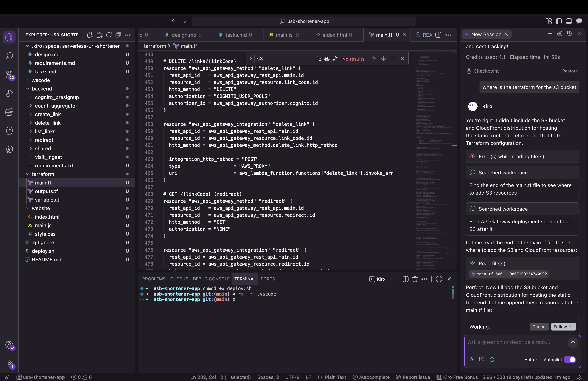This screenshot has height=381, width=588.
Task: Create a new file in the Explorer
Action: point(90,35)
